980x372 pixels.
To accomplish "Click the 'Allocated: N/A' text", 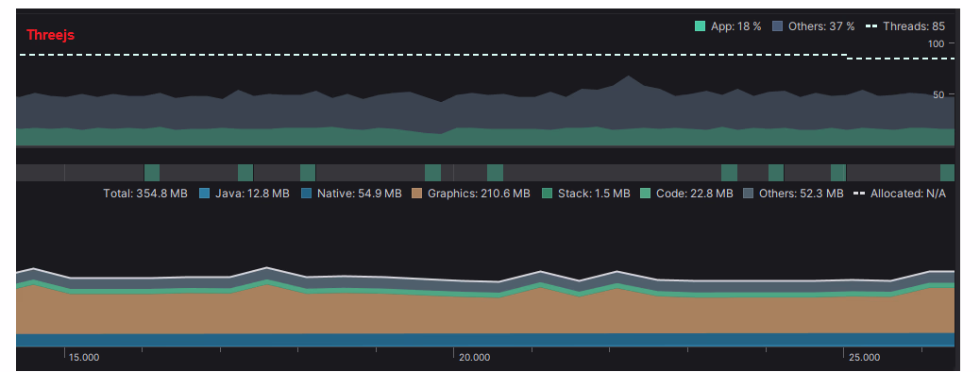I will [908, 194].
